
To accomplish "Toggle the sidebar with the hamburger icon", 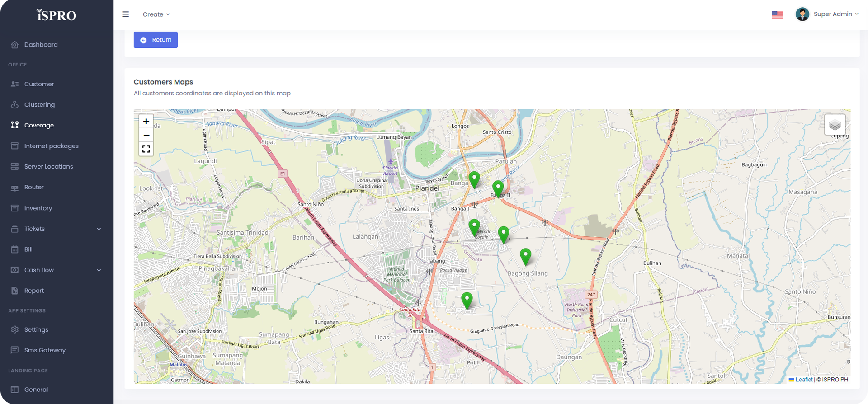I will [x=126, y=14].
